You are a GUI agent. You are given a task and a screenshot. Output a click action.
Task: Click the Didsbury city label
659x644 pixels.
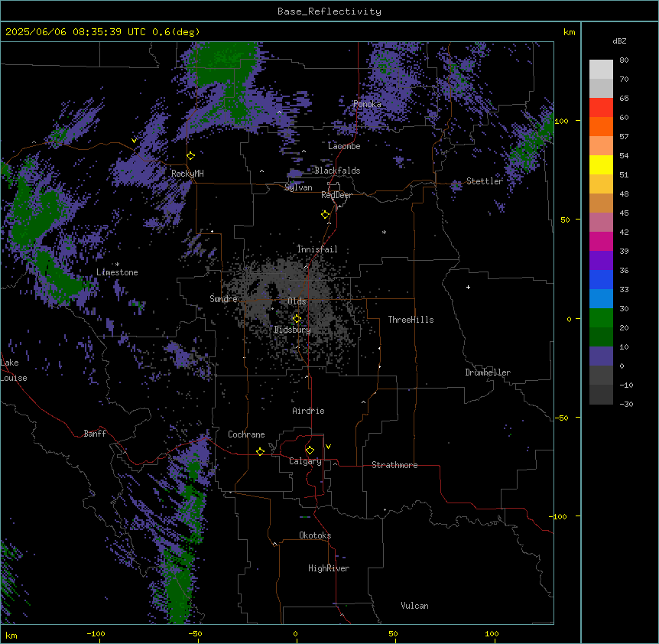point(293,330)
